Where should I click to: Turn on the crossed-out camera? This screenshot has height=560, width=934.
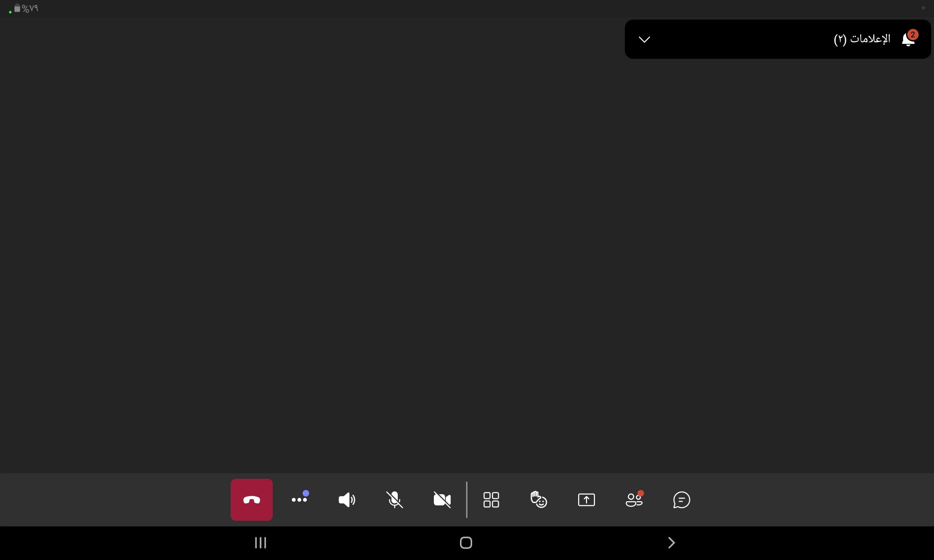442,500
